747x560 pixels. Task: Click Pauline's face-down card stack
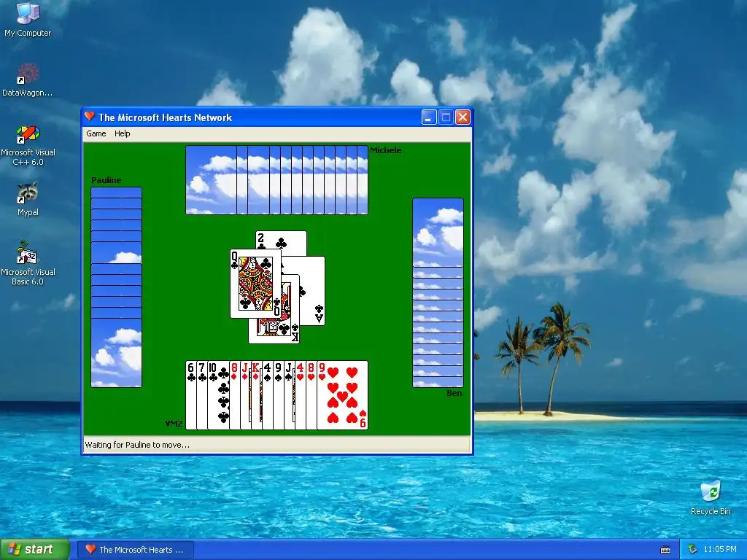116,287
